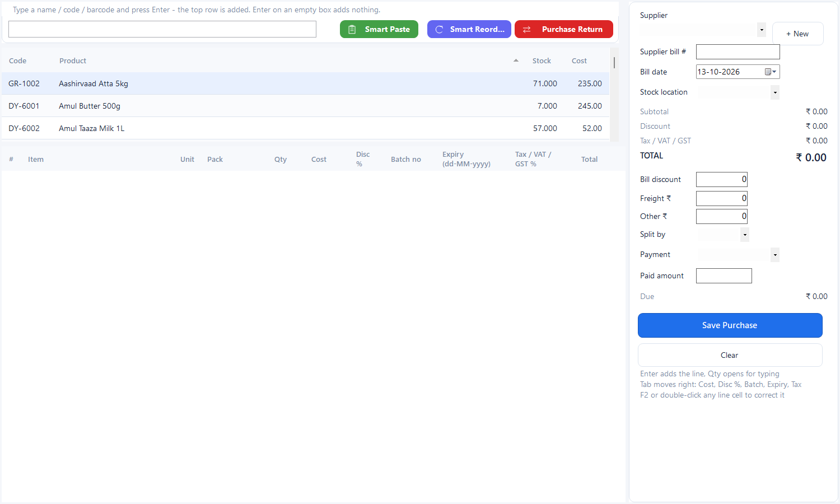
Task: Sort by the Code column header
Action: pos(18,60)
